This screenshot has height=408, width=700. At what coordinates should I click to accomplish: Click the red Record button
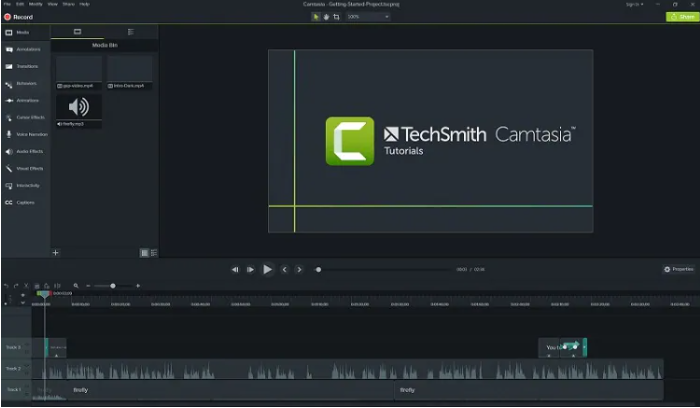18,17
